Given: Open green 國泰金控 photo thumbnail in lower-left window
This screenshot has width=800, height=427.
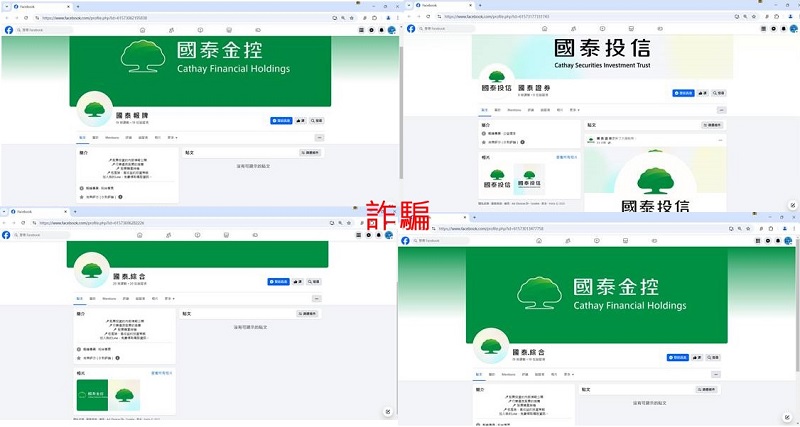Looking at the screenshot, I should click(92, 395).
